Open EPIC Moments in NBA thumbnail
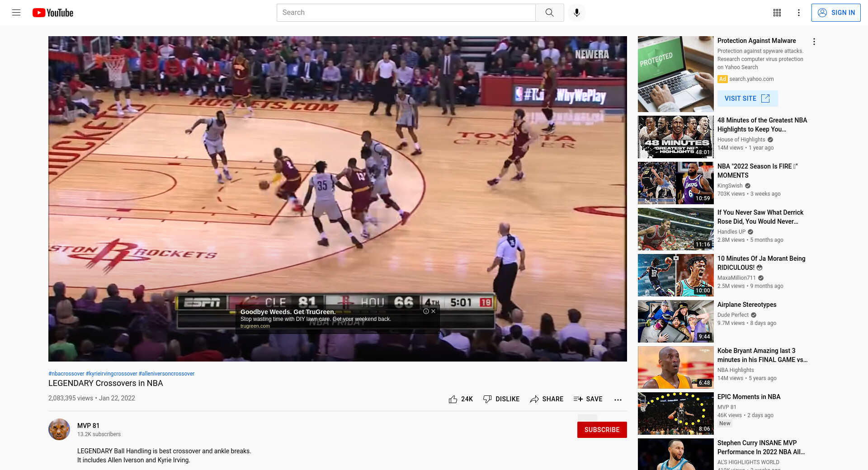 [675, 414]
